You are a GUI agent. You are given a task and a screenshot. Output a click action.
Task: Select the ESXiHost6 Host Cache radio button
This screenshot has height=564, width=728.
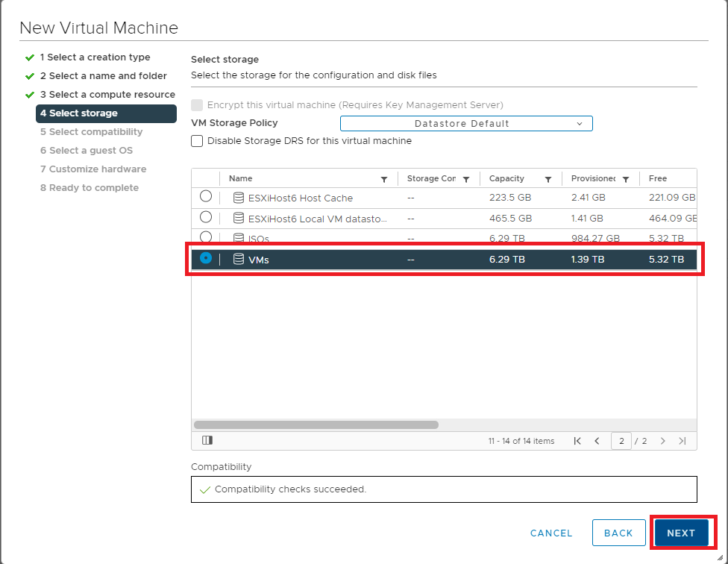coord(206,197)
